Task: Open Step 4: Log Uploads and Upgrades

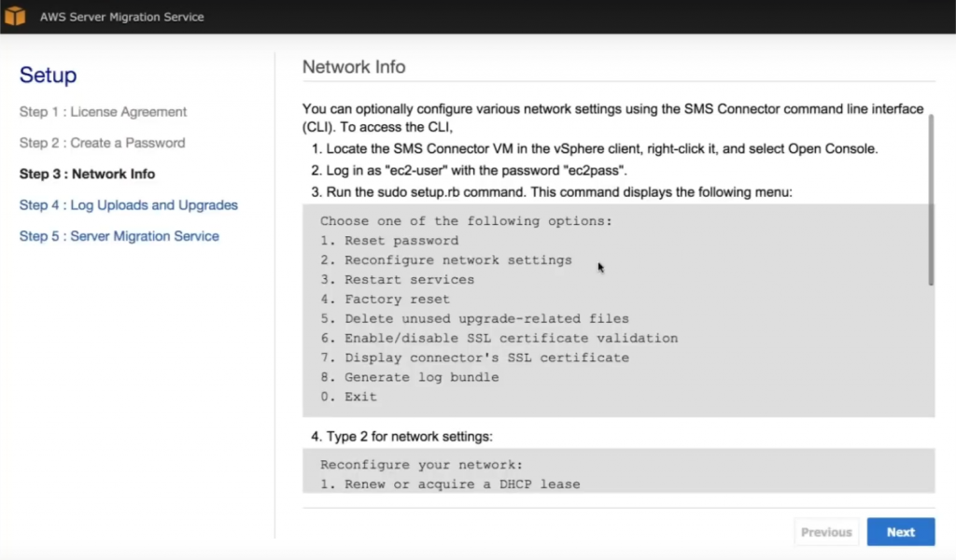Action: point(128,204)
